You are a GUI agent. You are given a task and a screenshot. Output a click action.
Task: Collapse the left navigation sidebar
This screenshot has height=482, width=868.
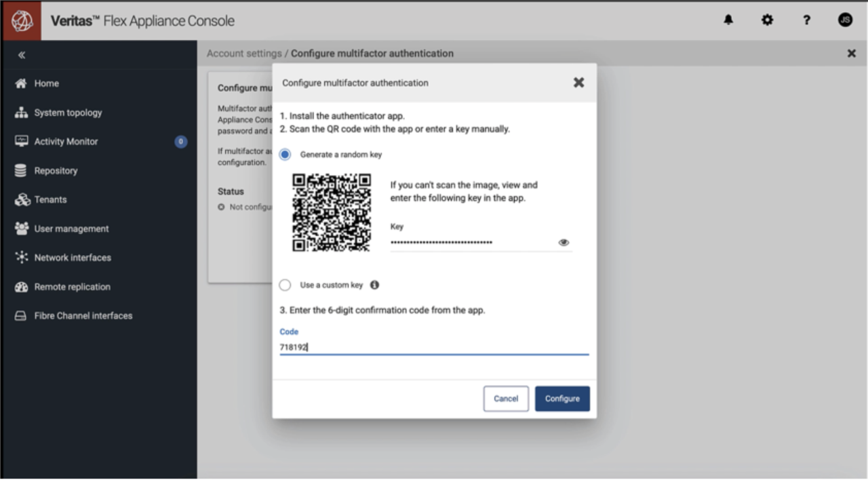(x=22, y=55)
